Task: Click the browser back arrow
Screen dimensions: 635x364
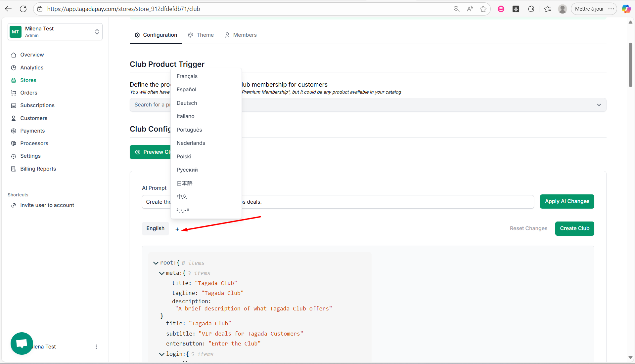Action: [8, 9]
